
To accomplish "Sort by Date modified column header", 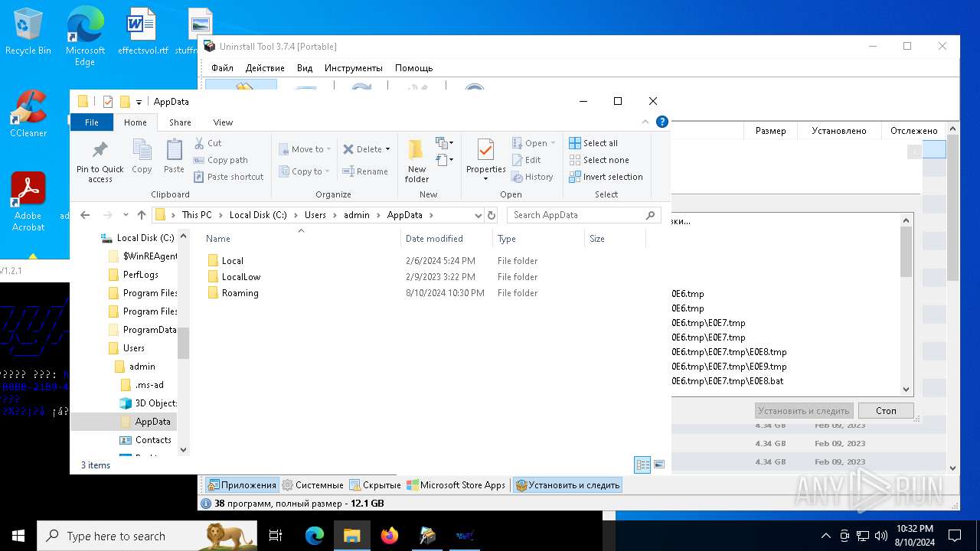I will point(446,239).
